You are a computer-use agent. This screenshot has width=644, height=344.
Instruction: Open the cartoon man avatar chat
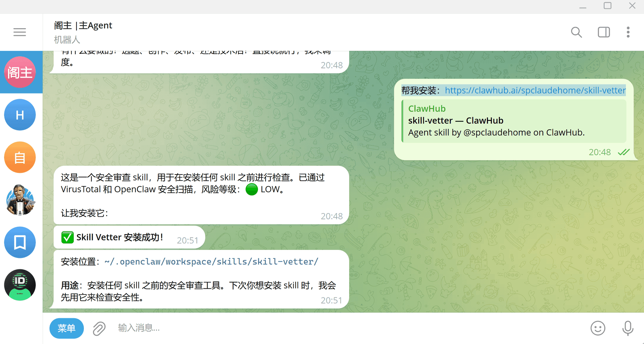coord(20,200)
